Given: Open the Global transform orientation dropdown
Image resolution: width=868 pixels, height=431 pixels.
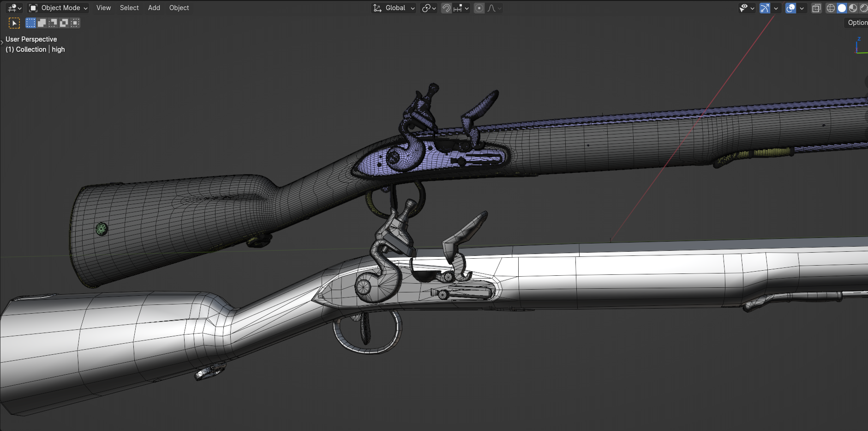Looking at the screenshot, I should coord(395,8).
